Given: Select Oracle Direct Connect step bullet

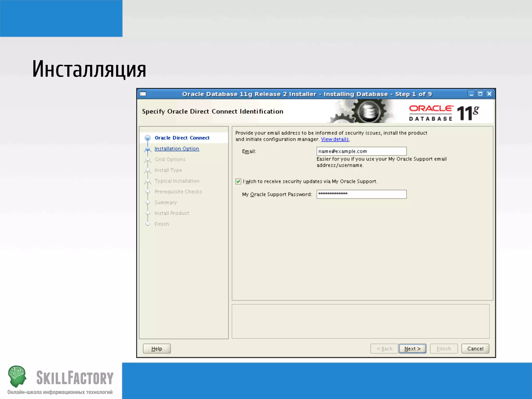Looking at the screenshot, I should [x=148, y=138].
